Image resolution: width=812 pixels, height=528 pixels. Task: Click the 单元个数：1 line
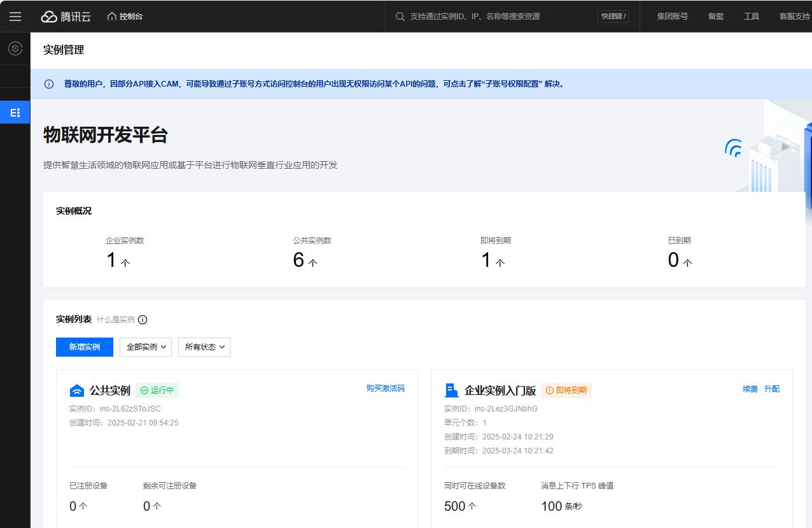tap(465, 423)
